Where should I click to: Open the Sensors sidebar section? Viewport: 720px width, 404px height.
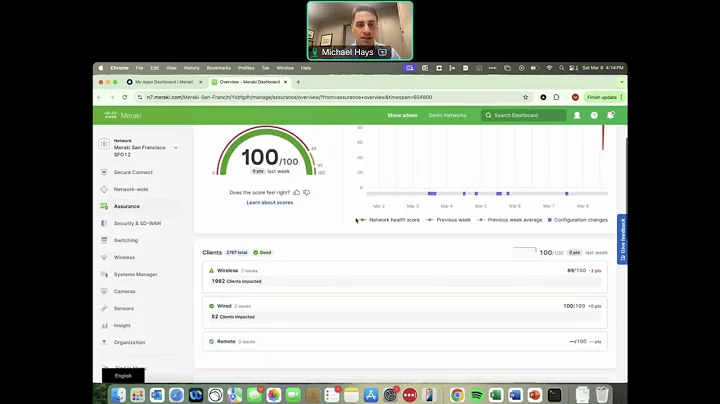(x=124, y=308)
